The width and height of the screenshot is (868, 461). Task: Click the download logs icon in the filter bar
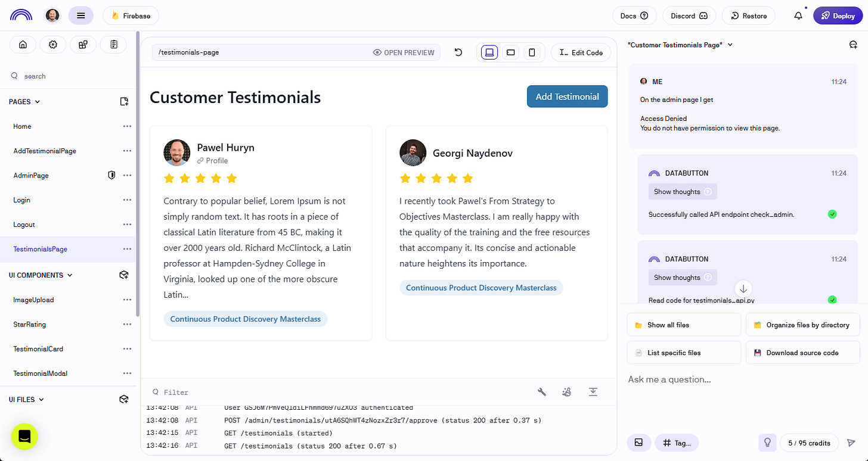coord(593,392)
